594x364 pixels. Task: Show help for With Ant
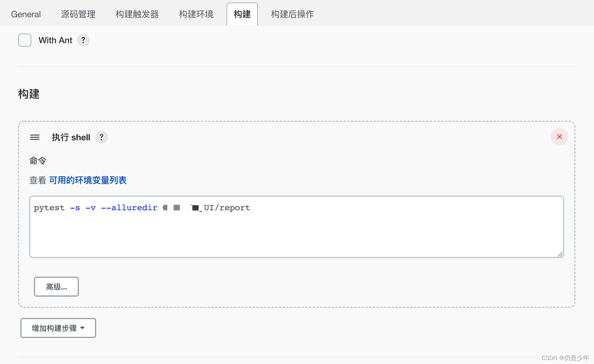[83, 40]
